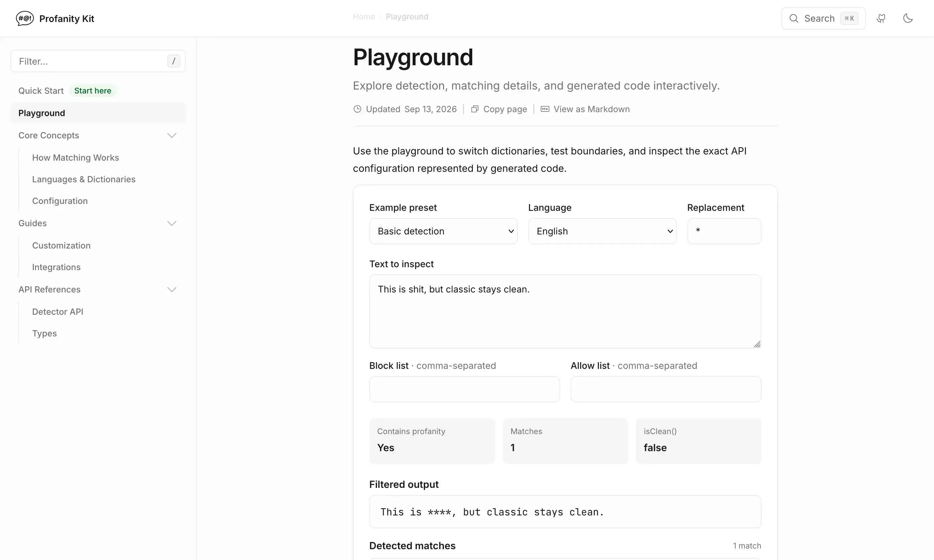Viewport: 934px width, 560px height.
Task: Toggle dark mode with the moon icon
Action: (x=908, y=18)
